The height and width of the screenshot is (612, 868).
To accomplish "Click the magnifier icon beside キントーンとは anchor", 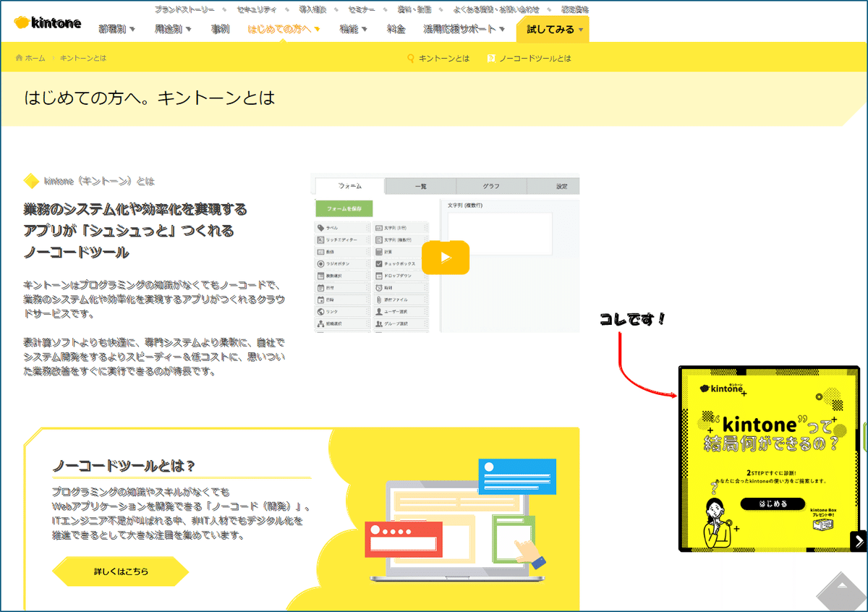I will [x=411, y=58].
